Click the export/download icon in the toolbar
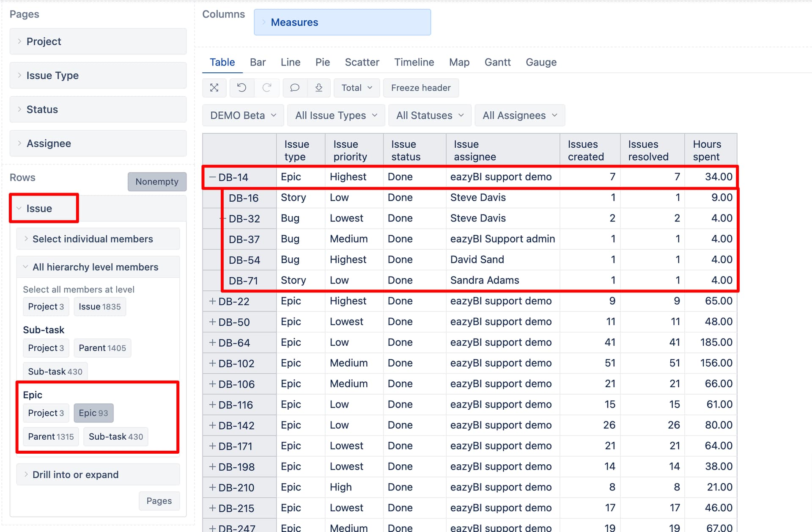The height and width of the screenshot is (532, 812). click(x=319, y=88)
